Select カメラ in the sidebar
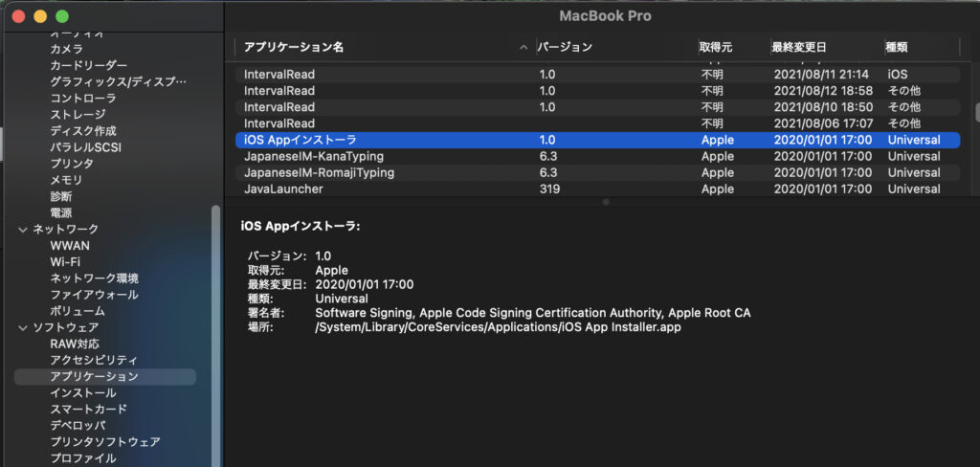Image resolution: width=980 pixels, height=467 pixels. point(66,49)
